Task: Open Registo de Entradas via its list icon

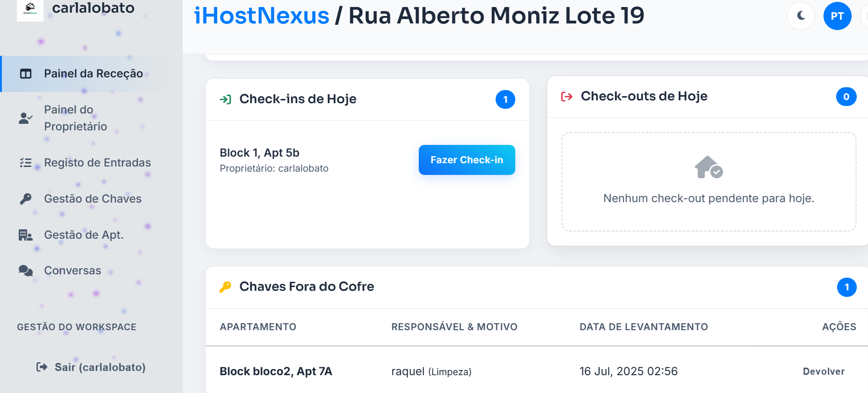Action: point(26,162)
